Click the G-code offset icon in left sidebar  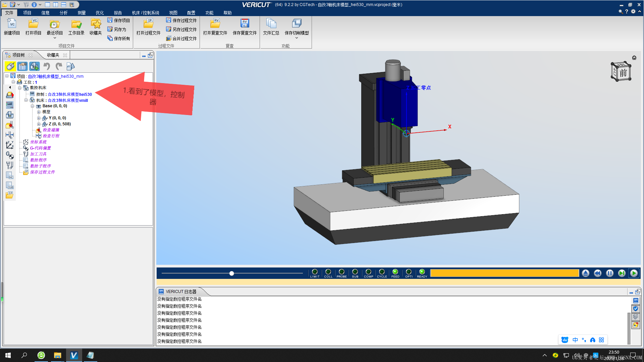[10, 155]
